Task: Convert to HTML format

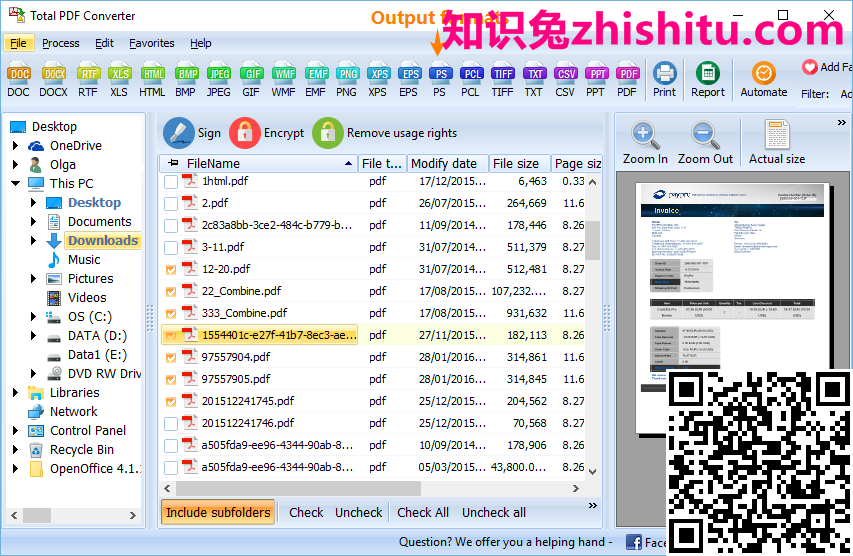Action: pos(152,80)
